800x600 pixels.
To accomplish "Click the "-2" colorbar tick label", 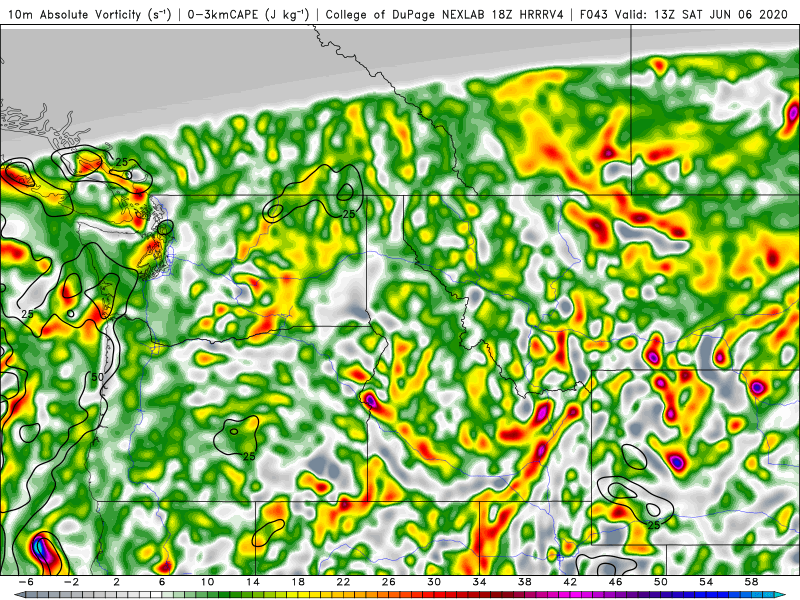I will pos(71,582).
